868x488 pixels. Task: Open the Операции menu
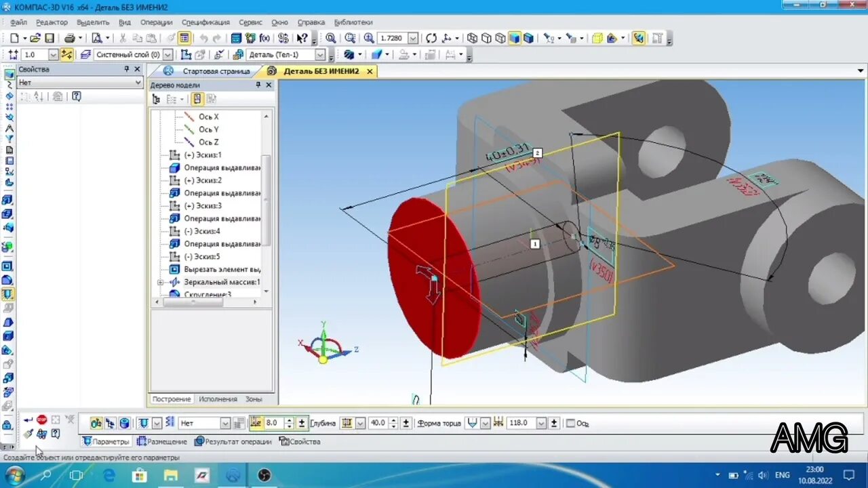(156, 22)
